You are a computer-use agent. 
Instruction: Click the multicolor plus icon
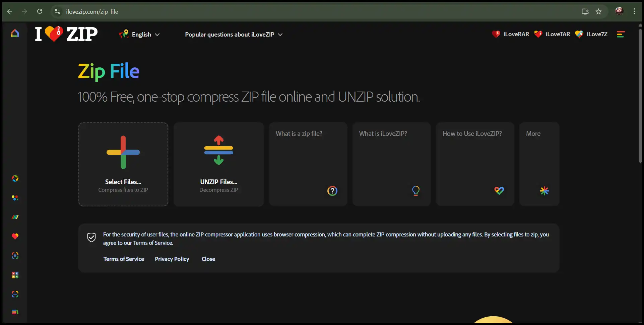[x=123, y=152]
